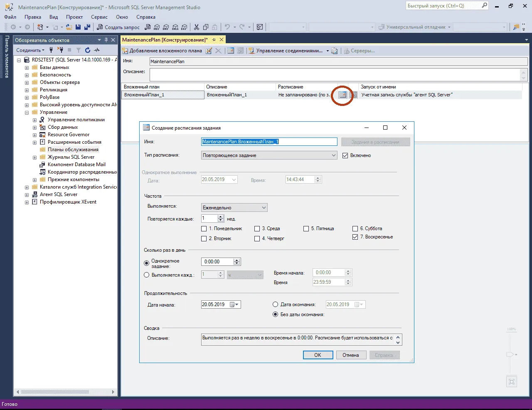Click the subplan properties edit icon
The image size is (532, 410).
(x=209, y=51)
